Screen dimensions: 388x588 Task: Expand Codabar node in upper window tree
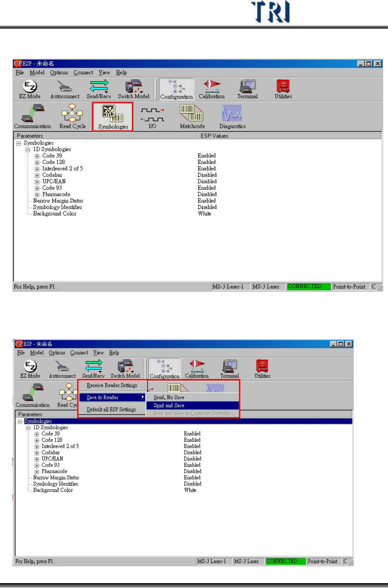(x=37, y=176)
